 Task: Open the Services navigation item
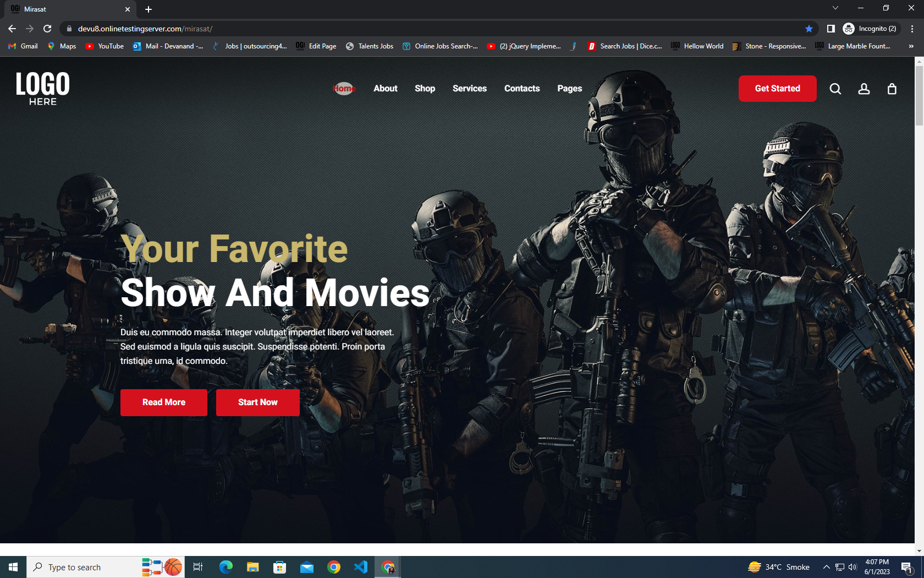tap(469, 89)
